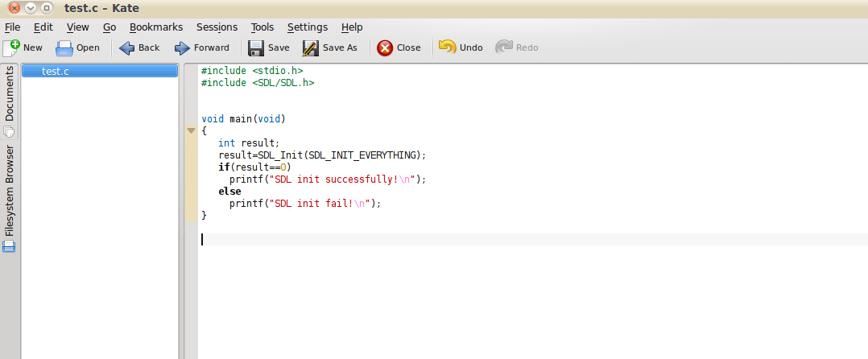Image resolution: width=868 pixels, height=359 pixels.
Task: Go to previous document with Back arrow
Action: tap(127, 47)
